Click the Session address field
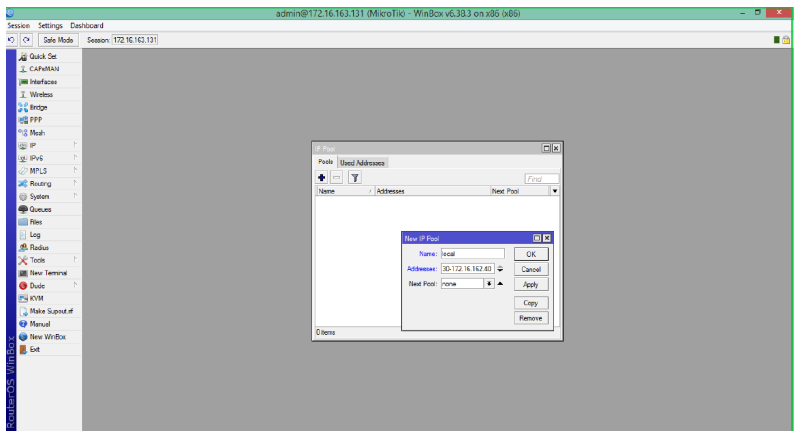 pos(135,40)
